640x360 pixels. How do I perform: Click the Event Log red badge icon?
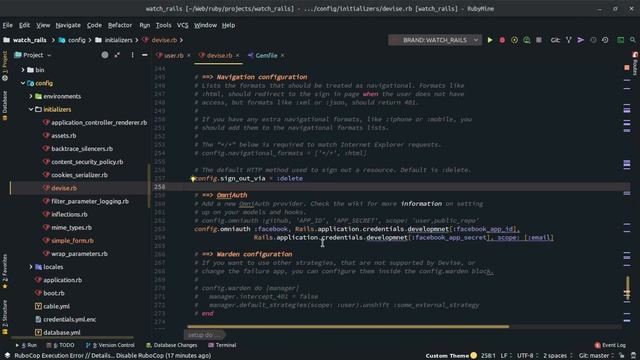coord(598,345)
